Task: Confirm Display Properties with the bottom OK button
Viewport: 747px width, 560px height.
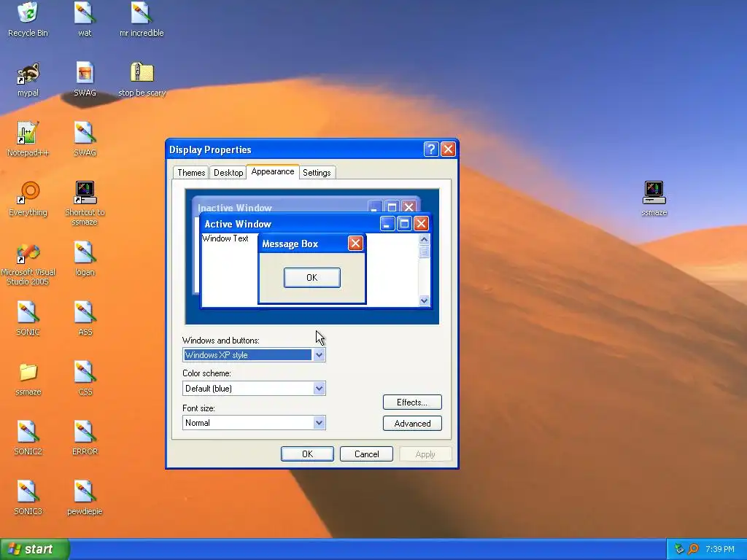Action: (307, 454)
